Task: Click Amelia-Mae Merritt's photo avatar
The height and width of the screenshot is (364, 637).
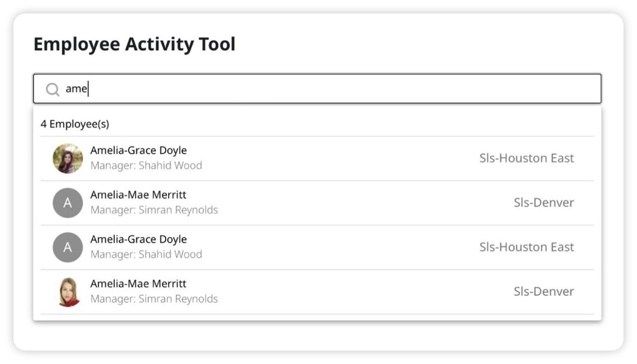Action: pos(68,292)
